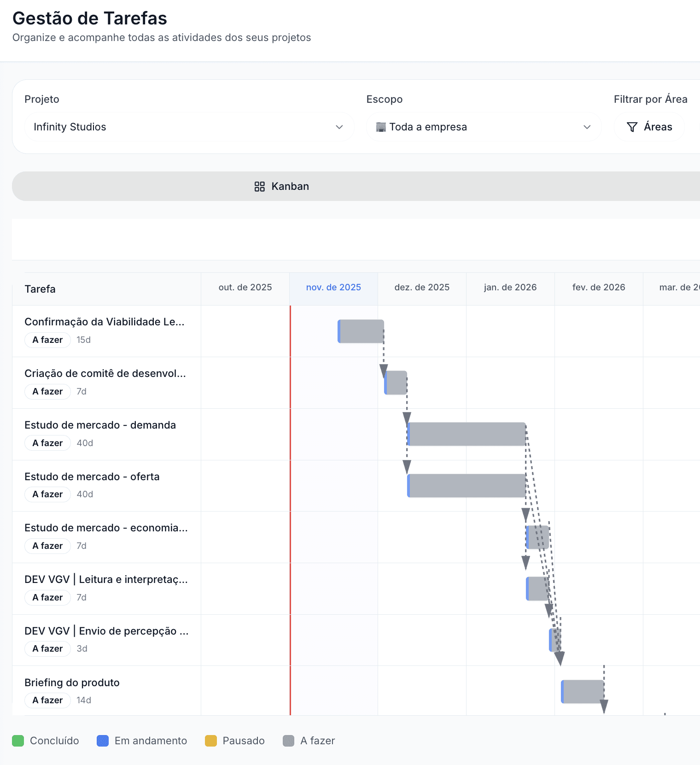Click A fazer badge of Estudo de mercado - oferta

coord(47,494)
